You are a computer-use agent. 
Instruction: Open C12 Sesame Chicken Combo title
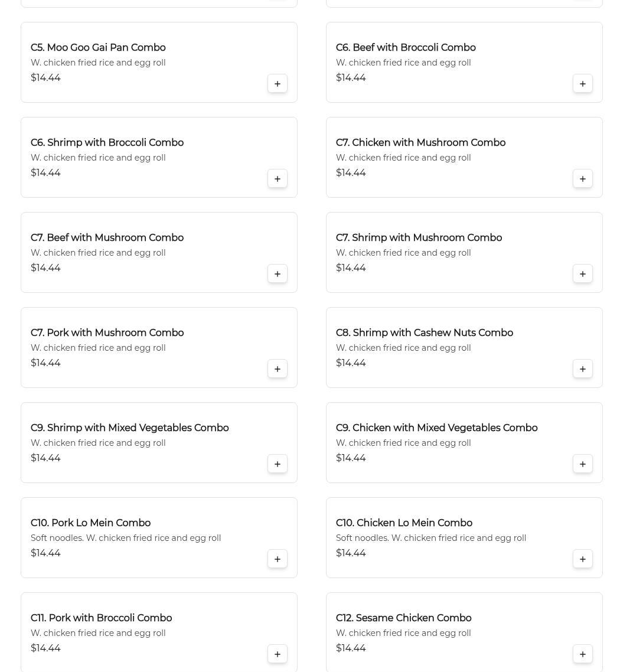(403, 618)
